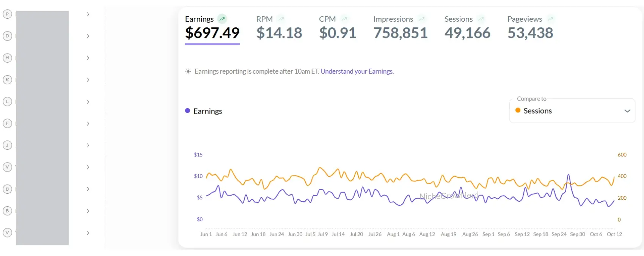The image size is (644, 256).
Task: Expand the chevron beside the H row
Action: click(x=88, y=58)
